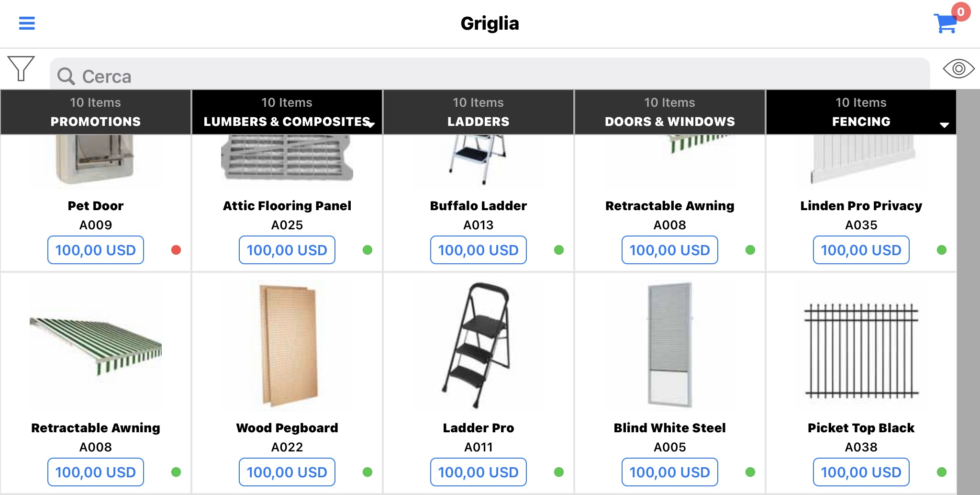Image resolution: width=980 pixels, height=495 pixels.
Task: Open the hamburger menu
Action: click(x=27, y=23)
